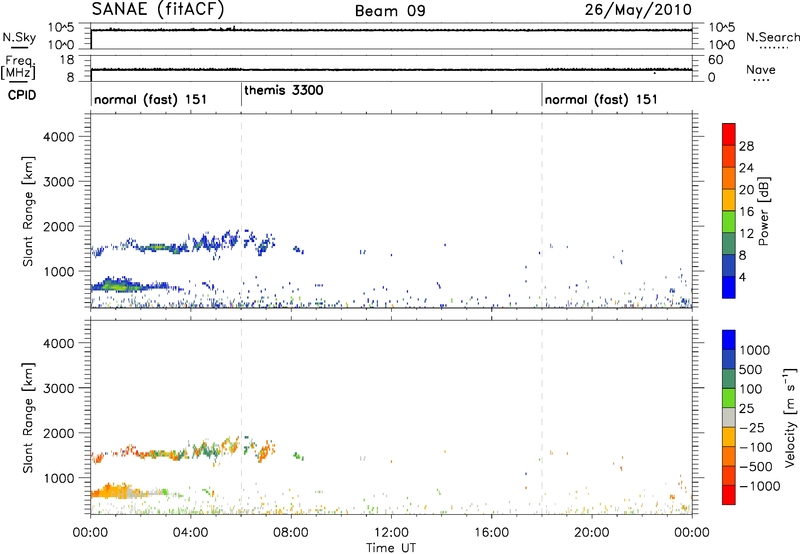Click the Time UT axis title

(x=391, y=547)
